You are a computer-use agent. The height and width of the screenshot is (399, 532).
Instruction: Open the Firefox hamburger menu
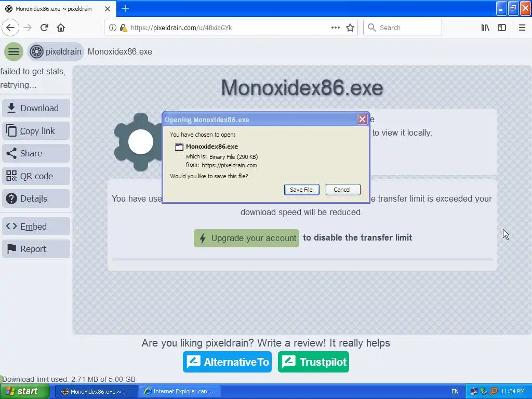[522, 28]
